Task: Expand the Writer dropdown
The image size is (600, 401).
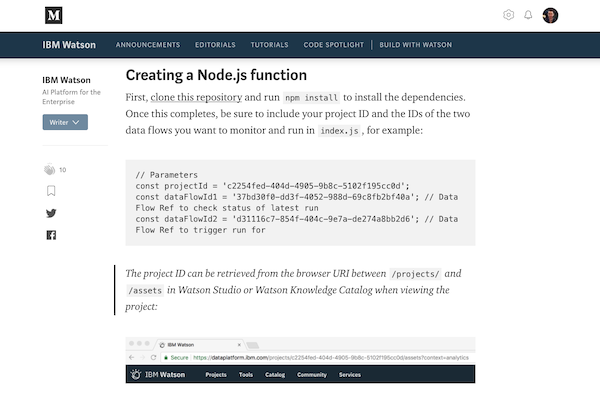Action: [x=65, y=122]
